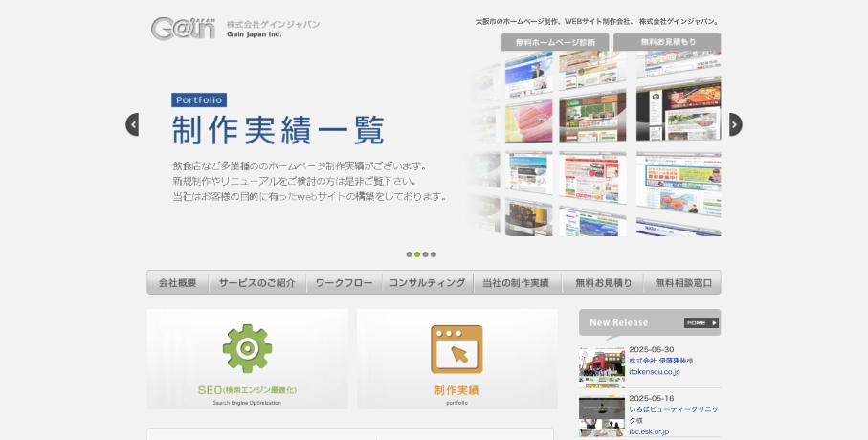
Task: Click the green SEO gear icon
Action: coord(248,349)
